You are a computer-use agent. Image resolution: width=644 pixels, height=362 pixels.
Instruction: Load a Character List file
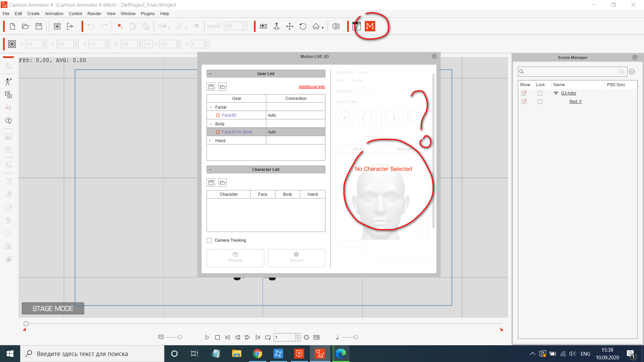(x=223, y=183)
